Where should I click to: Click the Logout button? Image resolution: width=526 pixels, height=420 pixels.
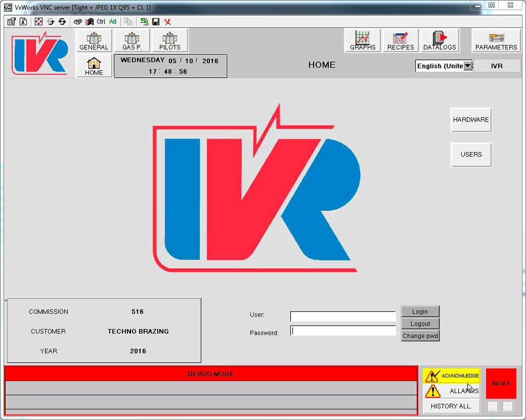[x=420, y=324]
